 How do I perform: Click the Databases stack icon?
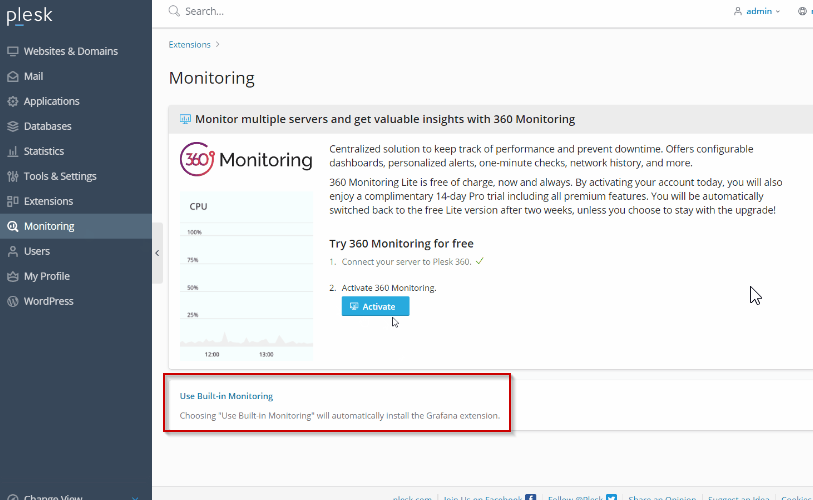13,126
